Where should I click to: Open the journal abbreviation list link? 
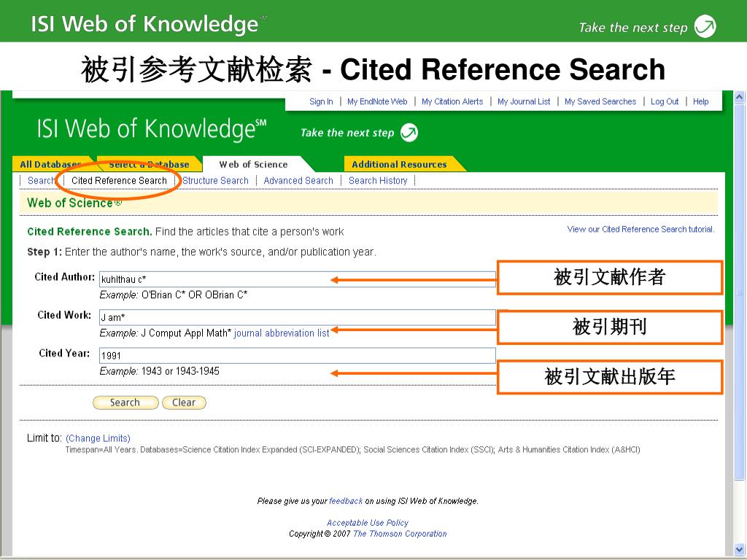(x=282, y=332)
